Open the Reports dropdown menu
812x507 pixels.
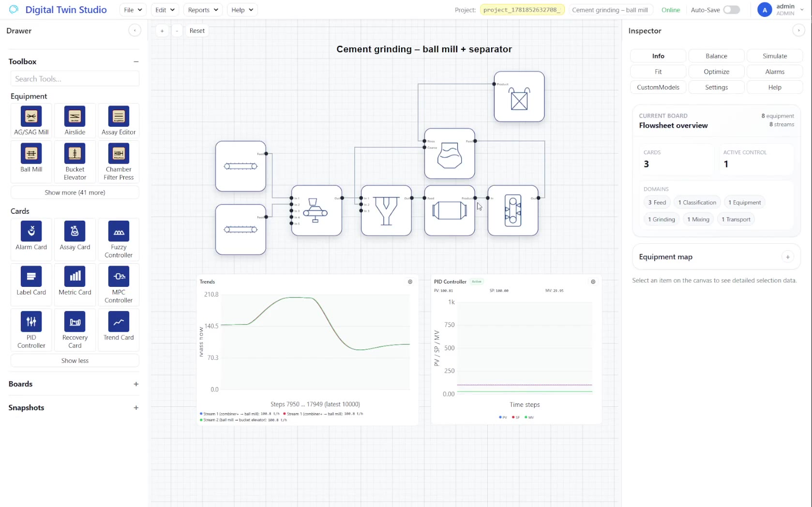point(203,10)
